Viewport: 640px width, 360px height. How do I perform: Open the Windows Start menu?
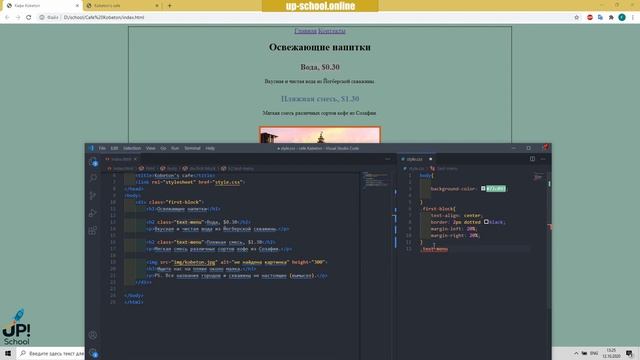(8, 353)
